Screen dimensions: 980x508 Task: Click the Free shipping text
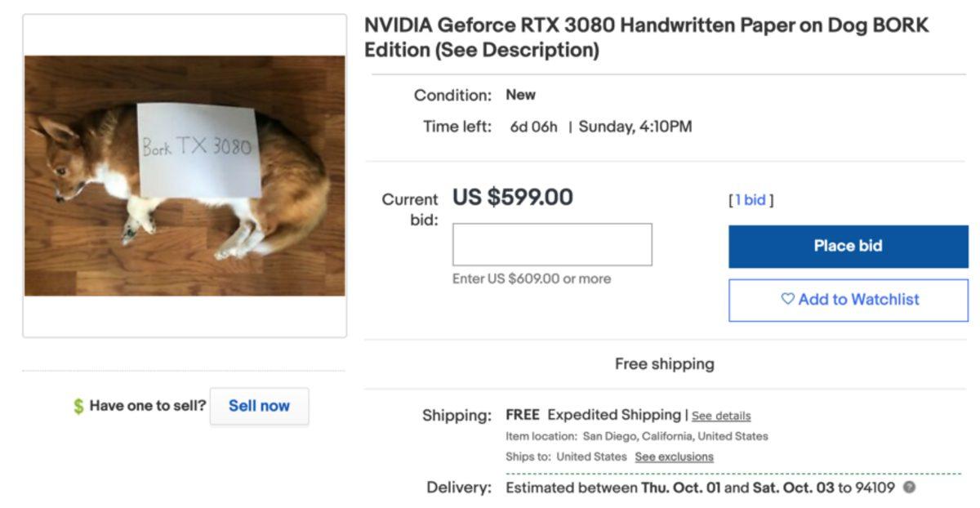(664, 363)
